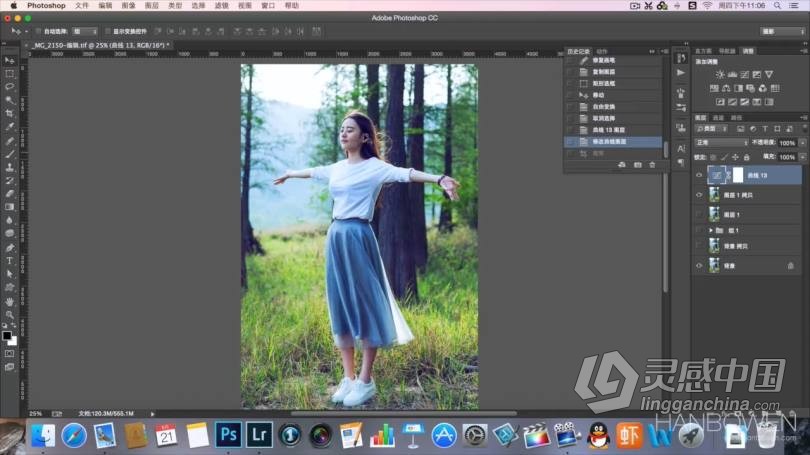Screen dimensions: 810x455
Task: Select the Pen tool
Action: coord(9,248)
